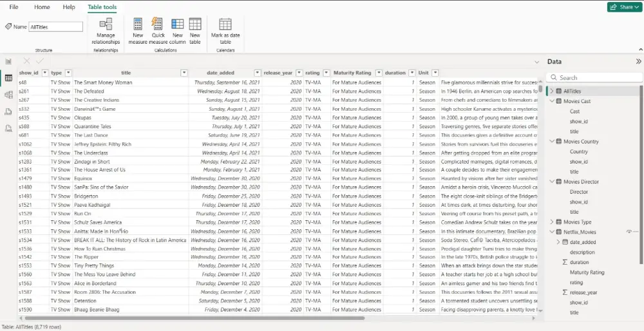
Task: Click table icon next to Movies Cast
Action: pos(558,101)
